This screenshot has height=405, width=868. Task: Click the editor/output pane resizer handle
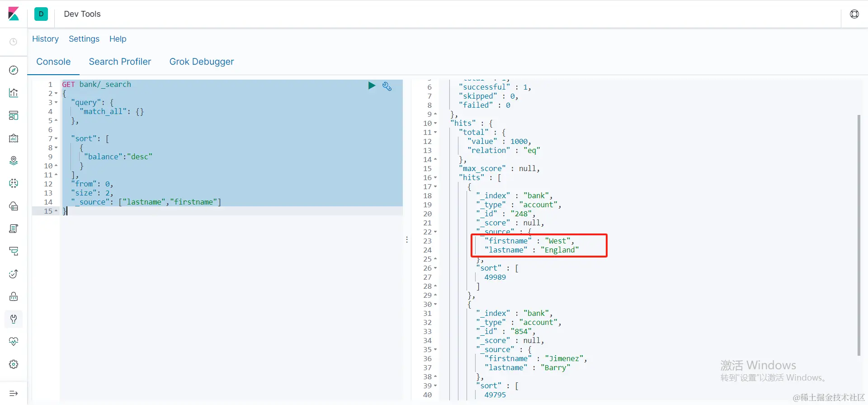[x=407, y=240]
